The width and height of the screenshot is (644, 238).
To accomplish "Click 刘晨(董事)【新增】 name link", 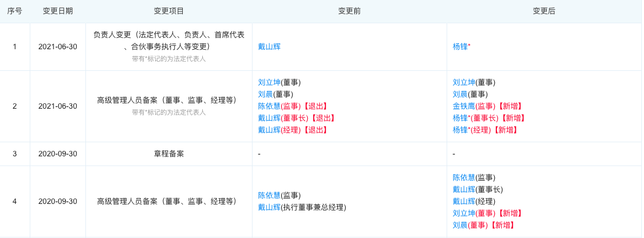I will [x=460, y=226].
